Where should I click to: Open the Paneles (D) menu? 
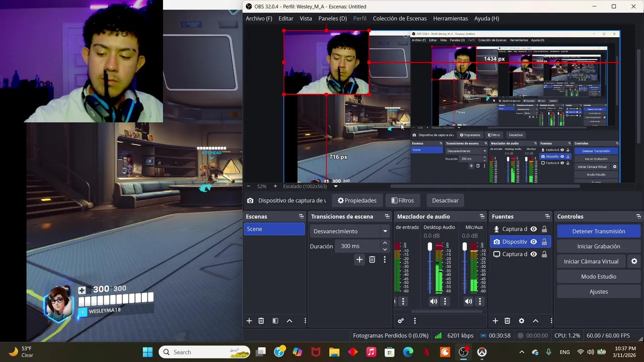333,19
